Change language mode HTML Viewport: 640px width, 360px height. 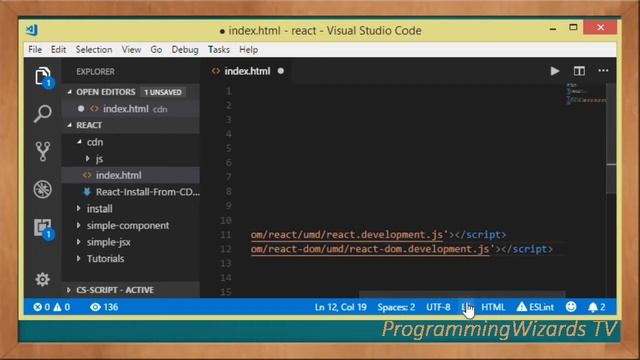pos(493,307)
